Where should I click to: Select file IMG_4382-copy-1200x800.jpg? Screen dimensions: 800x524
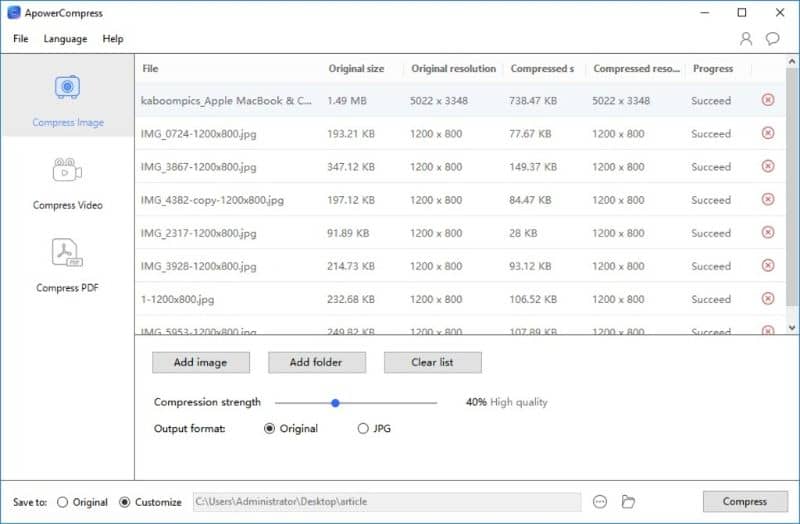(212, 200)
